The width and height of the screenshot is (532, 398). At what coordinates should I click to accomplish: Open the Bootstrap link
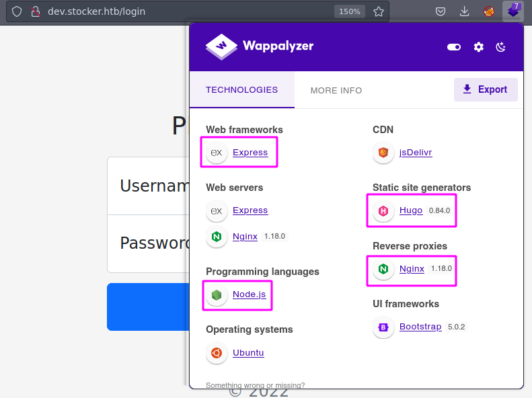coord(420,327)
